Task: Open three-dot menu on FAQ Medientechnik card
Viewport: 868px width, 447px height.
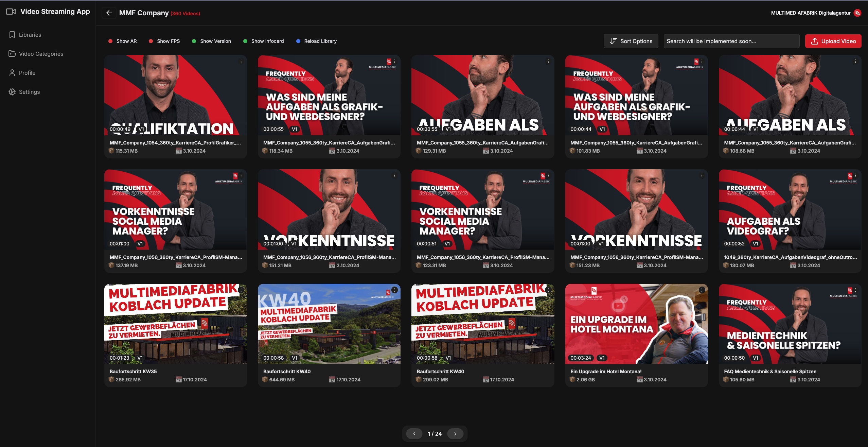Action: coord(855,290)
